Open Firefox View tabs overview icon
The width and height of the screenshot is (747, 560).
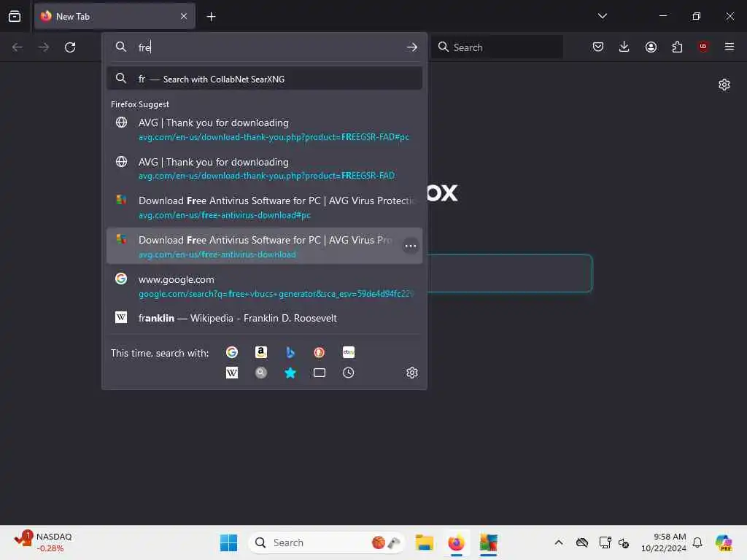tap(15, 16)
